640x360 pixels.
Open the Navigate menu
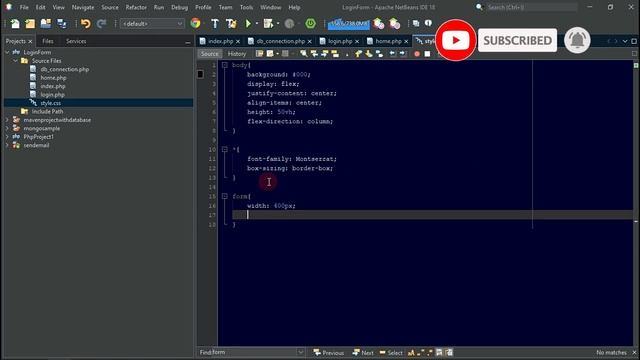[x=83, y=7]
